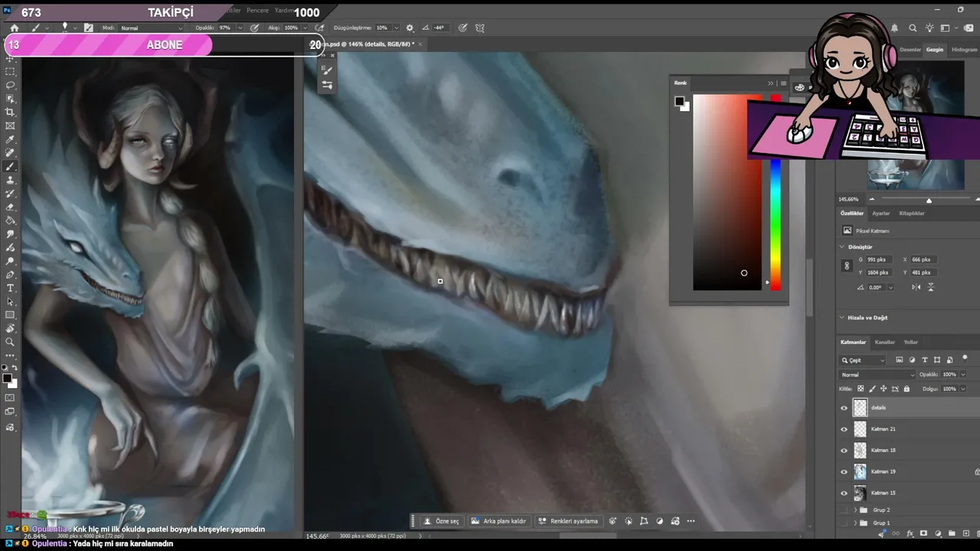Show the Grup 2 layer group
This screenshot has width=980, height=551.
tap(844, 510)
